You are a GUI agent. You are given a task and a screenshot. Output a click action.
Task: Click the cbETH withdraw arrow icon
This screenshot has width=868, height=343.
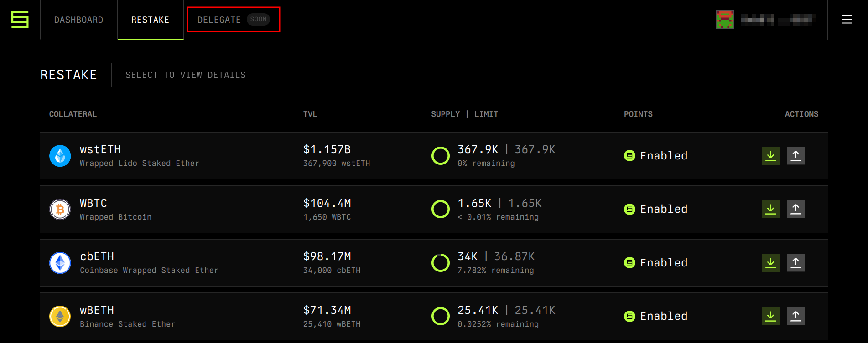(796, 263)
